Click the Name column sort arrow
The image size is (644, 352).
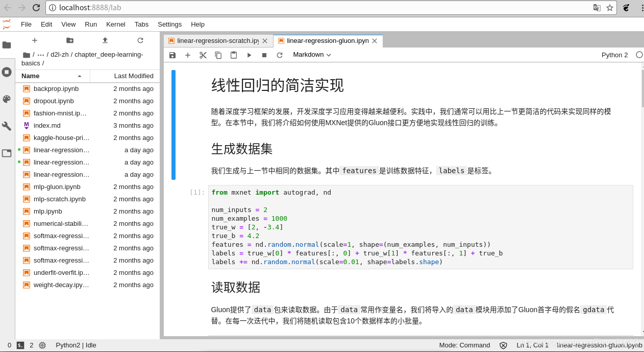(x=80, y=76)
